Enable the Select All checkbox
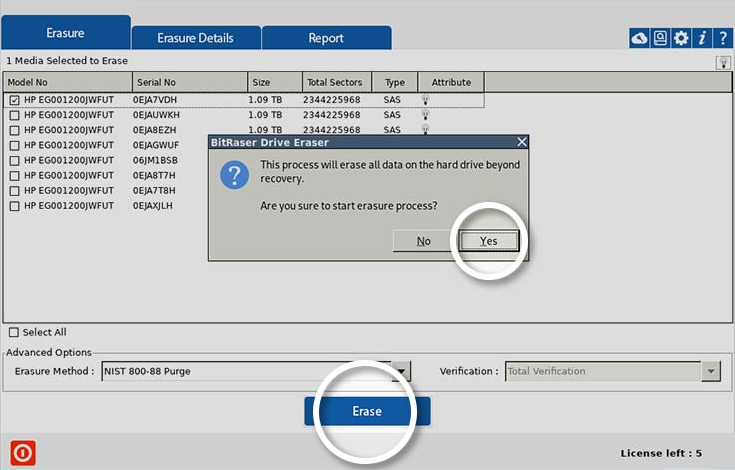The image size is (735, 470). (x=14, y=332)
